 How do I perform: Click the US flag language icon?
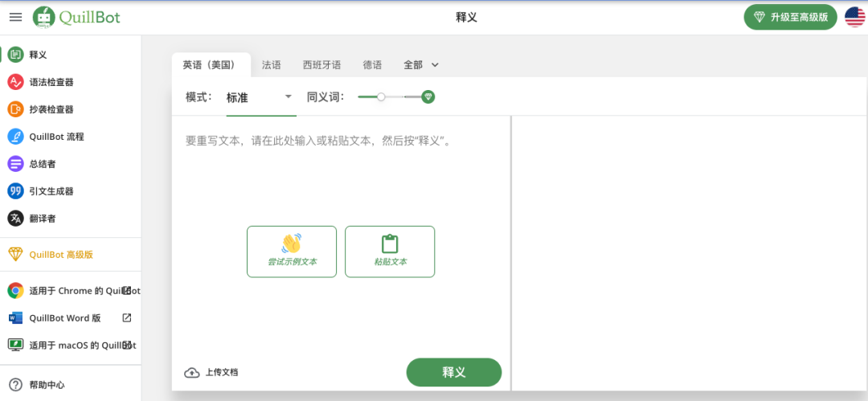tap(854, 17)
